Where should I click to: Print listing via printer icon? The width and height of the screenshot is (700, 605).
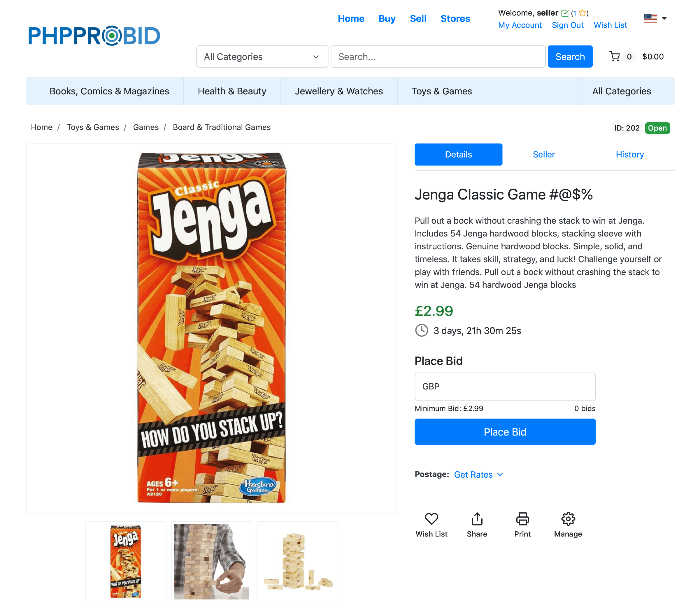522,518
